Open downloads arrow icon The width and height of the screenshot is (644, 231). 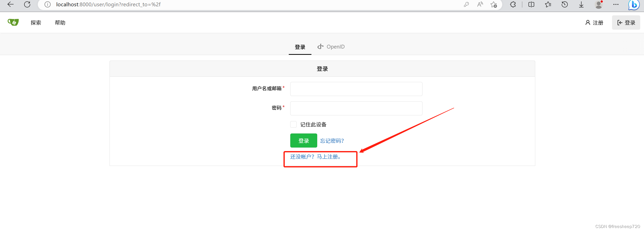581,5
